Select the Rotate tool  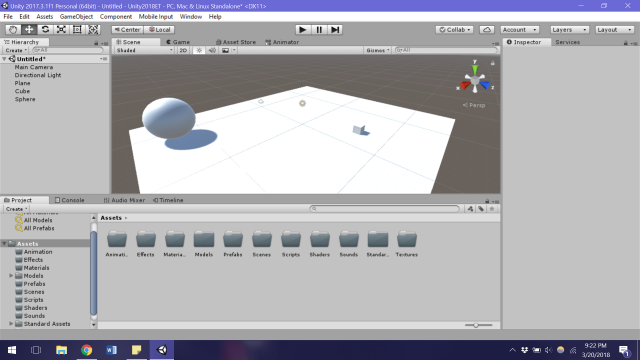(45, 30)
